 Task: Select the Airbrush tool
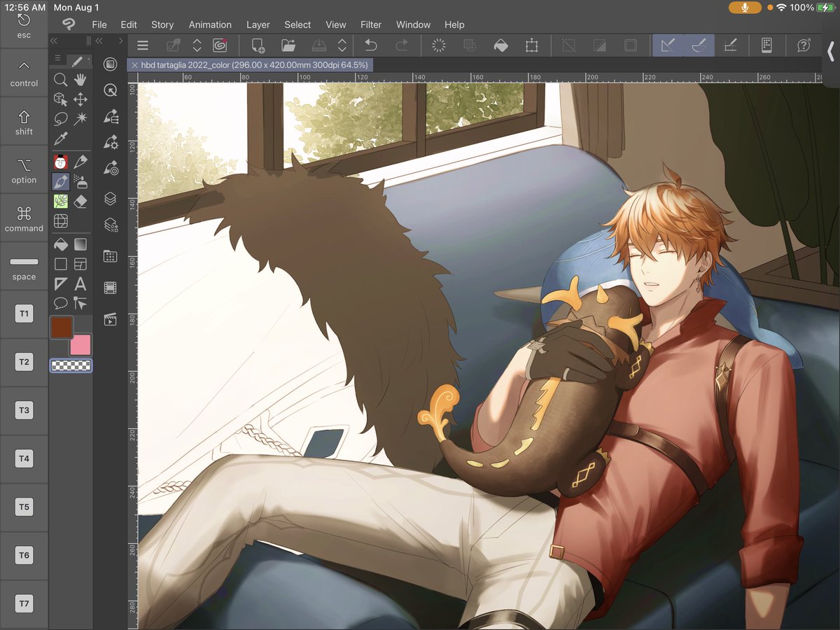tap(80, 182)
